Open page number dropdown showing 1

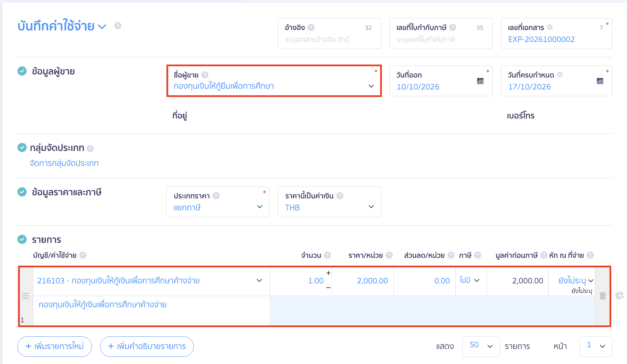point(596,346)
